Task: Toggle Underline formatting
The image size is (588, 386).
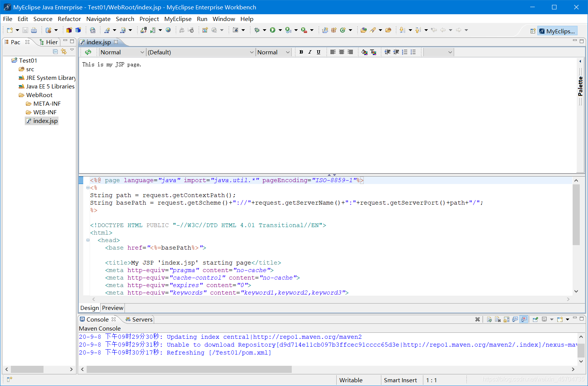Action: (x=318, y=52)
